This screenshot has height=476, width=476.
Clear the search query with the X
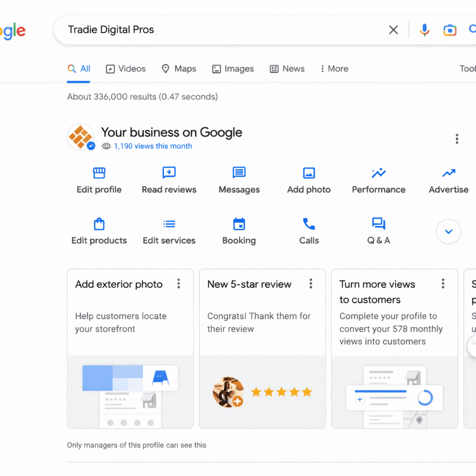pyautogui.click(x=393, y=30)
